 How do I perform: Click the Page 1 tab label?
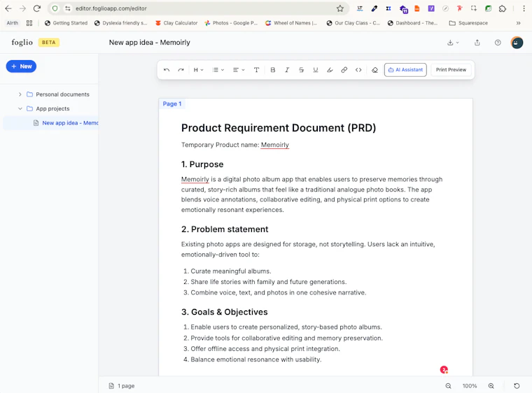point(172,103)
